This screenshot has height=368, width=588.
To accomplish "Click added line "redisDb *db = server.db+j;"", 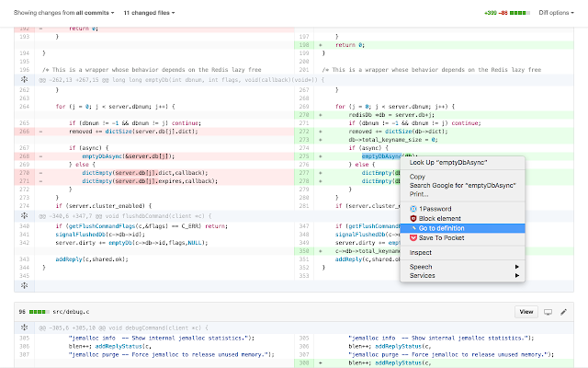I will click(x=391, y=115).
